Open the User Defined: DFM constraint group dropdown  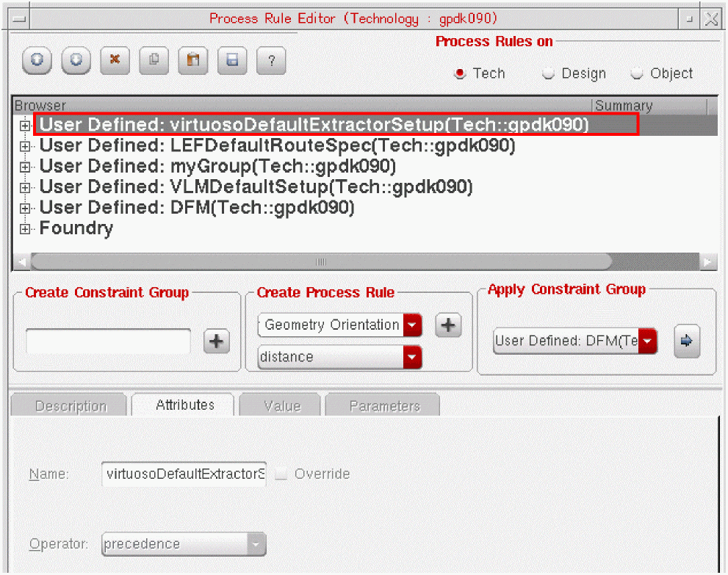point(575,341)
